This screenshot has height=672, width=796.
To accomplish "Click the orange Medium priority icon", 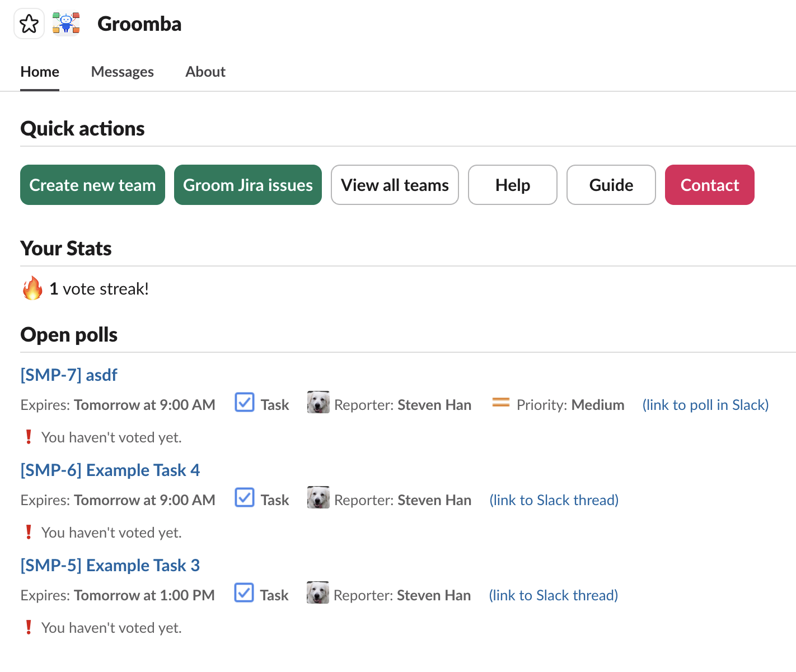I will click(500, 403).
